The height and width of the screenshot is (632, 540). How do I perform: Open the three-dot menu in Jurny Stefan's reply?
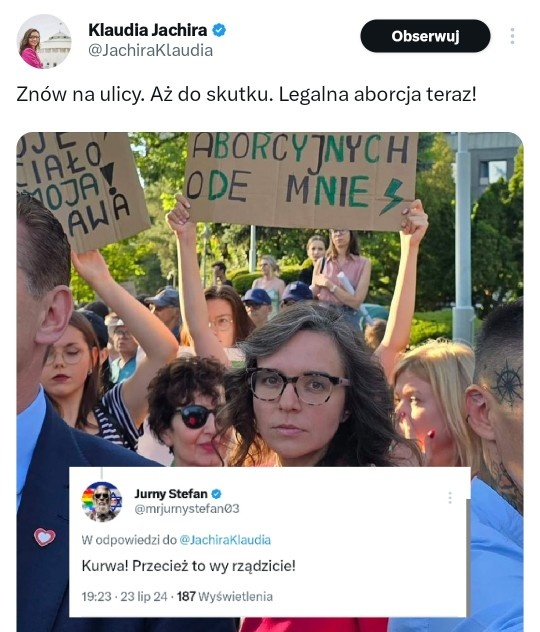click(x=450, y=498)
